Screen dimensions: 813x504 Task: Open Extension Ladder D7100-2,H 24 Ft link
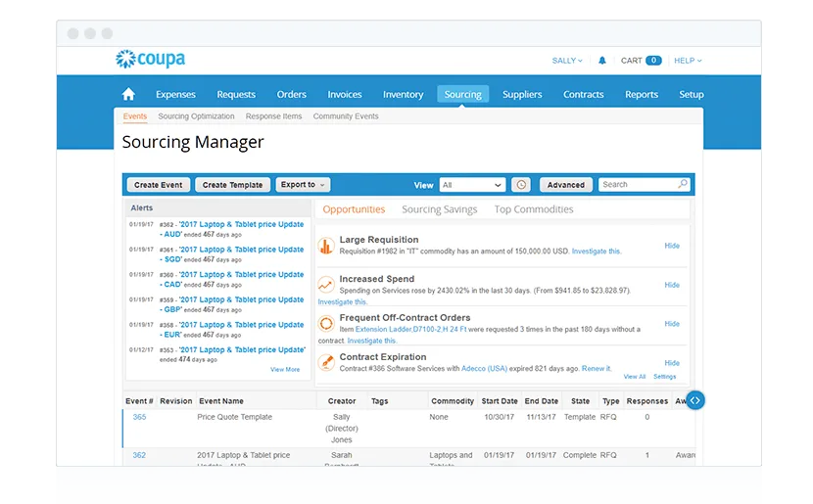(x=410, y=329)
